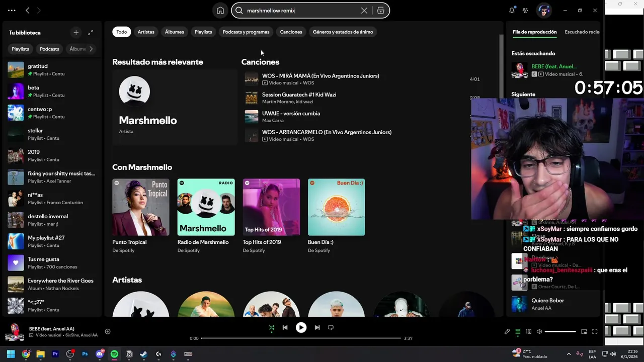Screen dimensions: 644x362
Task: Open the Buen Día :) playlist card
Action: pos(336,216)
